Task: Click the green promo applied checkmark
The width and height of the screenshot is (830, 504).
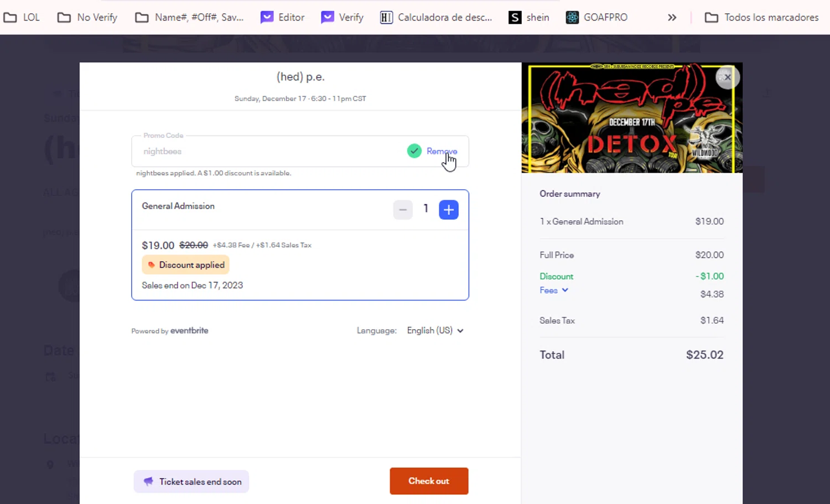Action: pyautogui.click(x=414, y=150)
